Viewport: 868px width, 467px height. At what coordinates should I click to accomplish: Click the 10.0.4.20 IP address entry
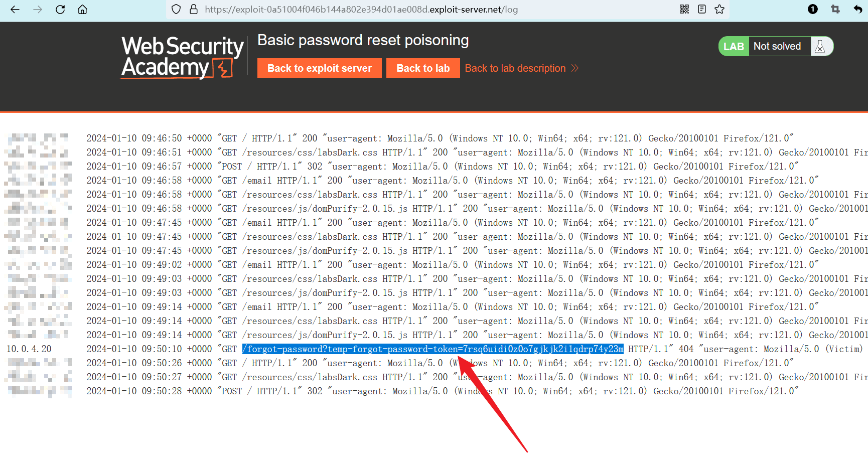(29, 349)
